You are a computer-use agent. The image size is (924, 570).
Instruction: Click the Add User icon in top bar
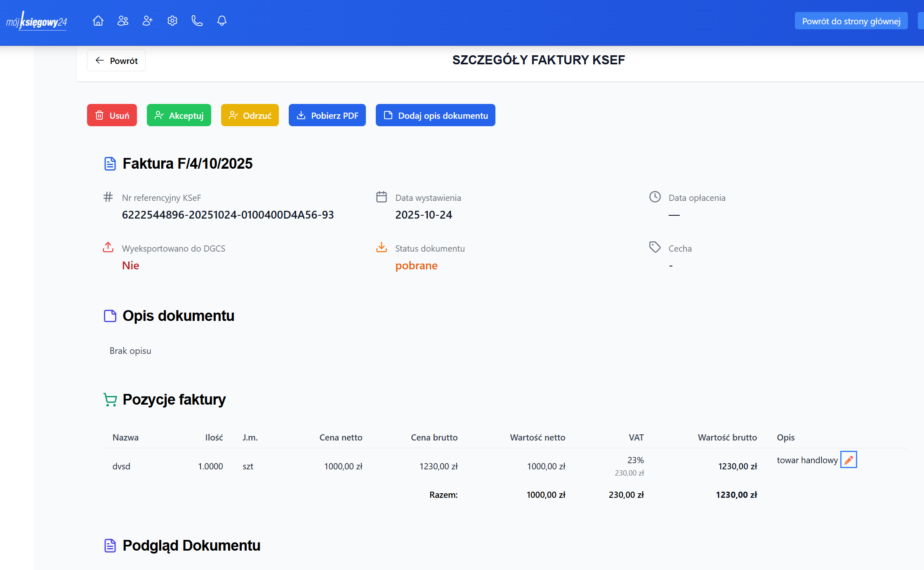[147, 21]
